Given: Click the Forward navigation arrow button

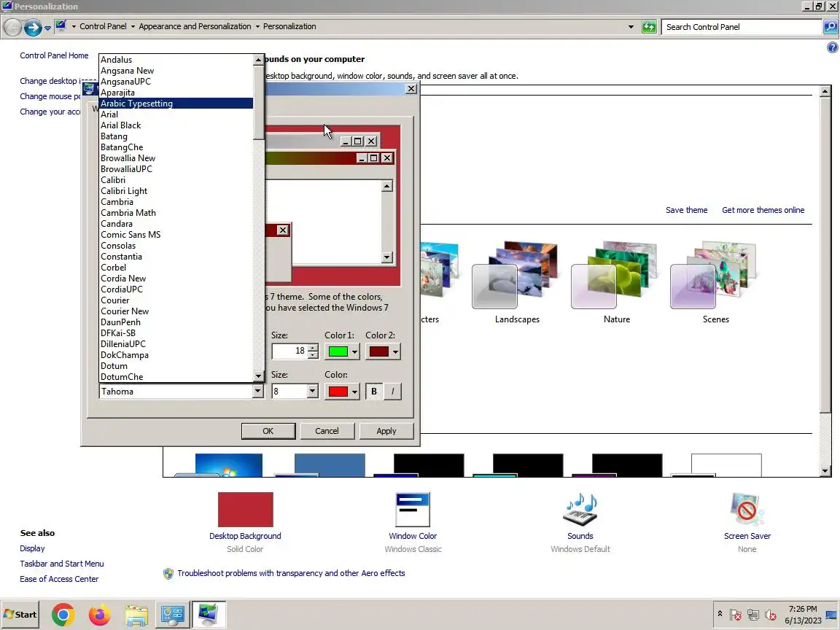Looking at the screenshot, I should (33, 27).
